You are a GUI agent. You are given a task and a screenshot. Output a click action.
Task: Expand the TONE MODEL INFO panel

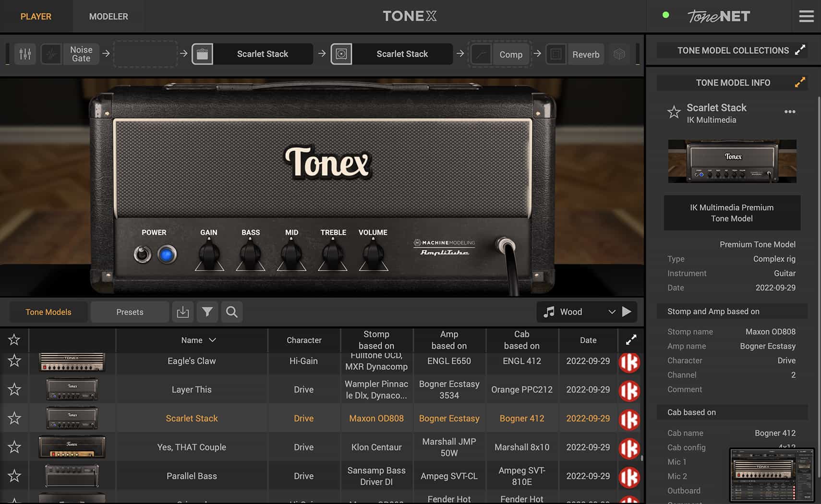(800, 82)
